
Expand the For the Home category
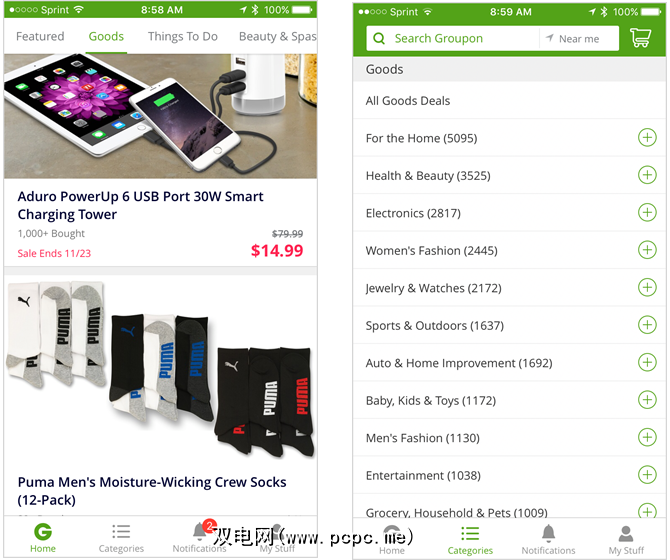tap(647, 138)
